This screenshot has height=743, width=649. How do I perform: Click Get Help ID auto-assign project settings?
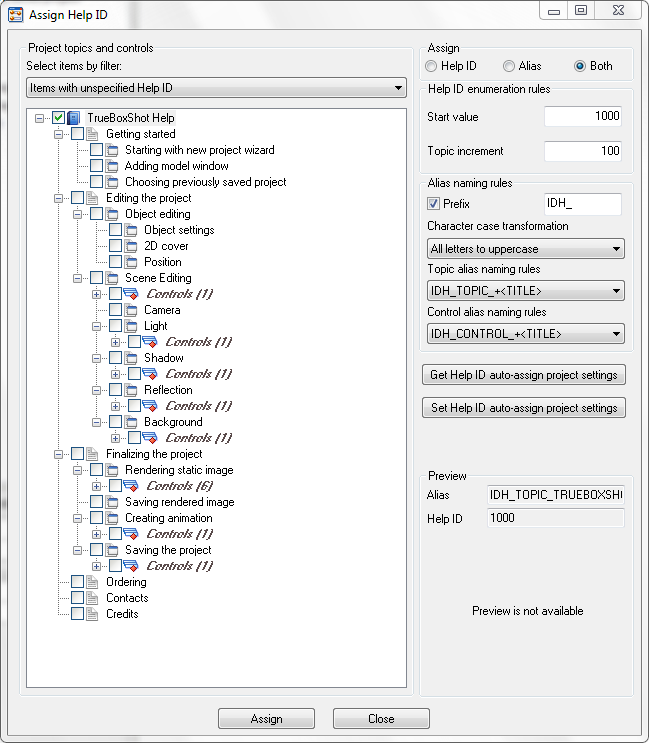pyautogui.click(x=523, y=375)
